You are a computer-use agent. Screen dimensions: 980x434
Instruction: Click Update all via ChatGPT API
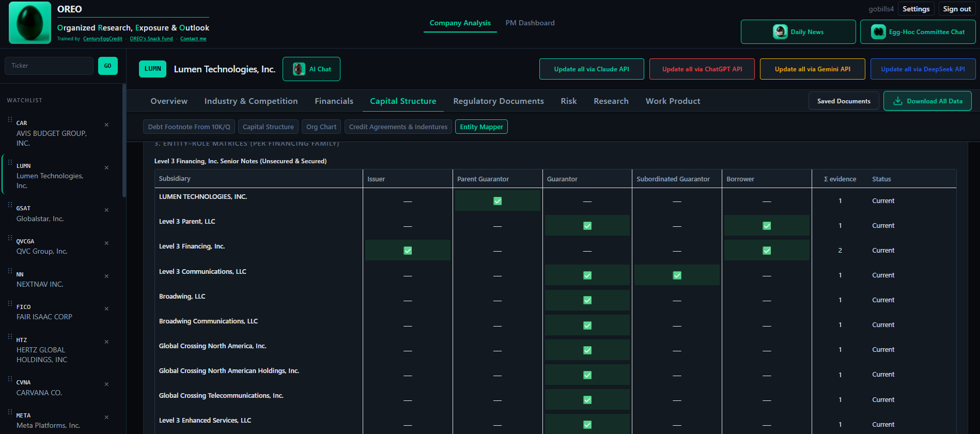click(x=702, y=69)
